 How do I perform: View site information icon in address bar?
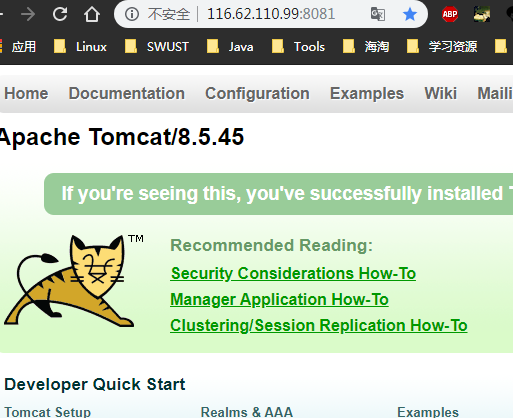(132, 14)
